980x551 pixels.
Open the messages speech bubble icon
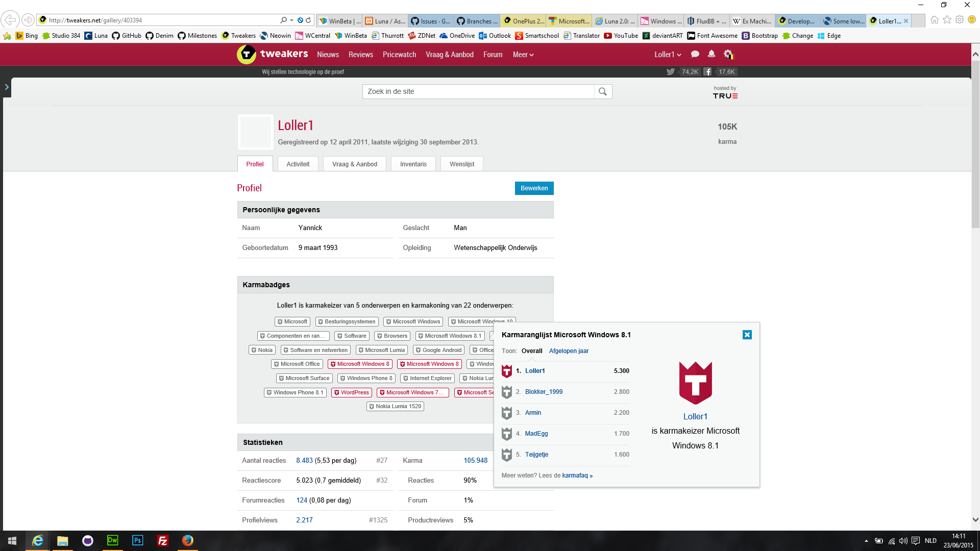695,54
